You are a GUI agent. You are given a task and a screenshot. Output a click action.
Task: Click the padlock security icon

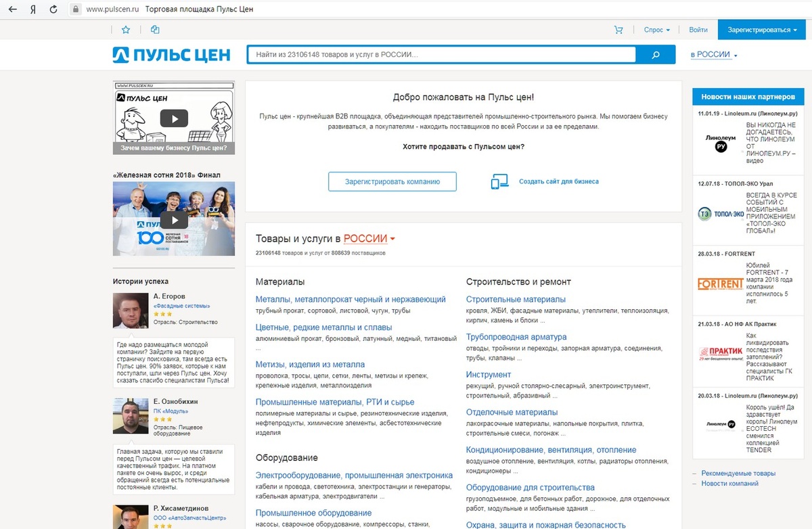(75, 10)
